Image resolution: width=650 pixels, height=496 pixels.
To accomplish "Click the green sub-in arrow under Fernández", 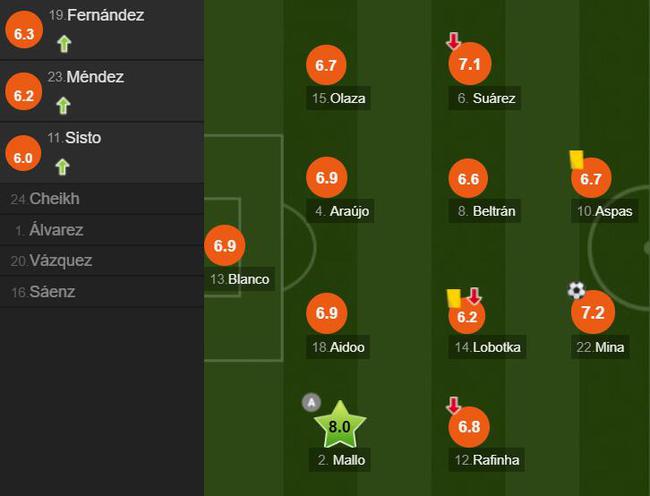I will (64, 44).
